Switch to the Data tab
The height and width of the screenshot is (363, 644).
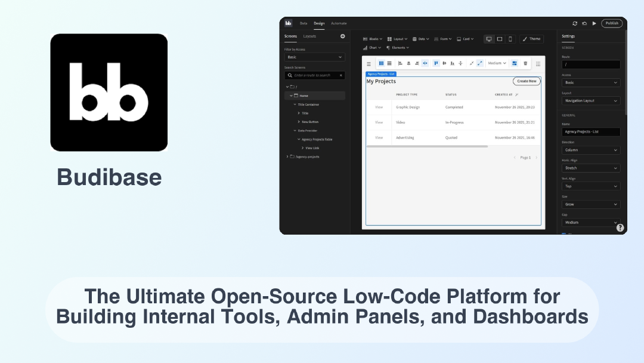point(304,23)
